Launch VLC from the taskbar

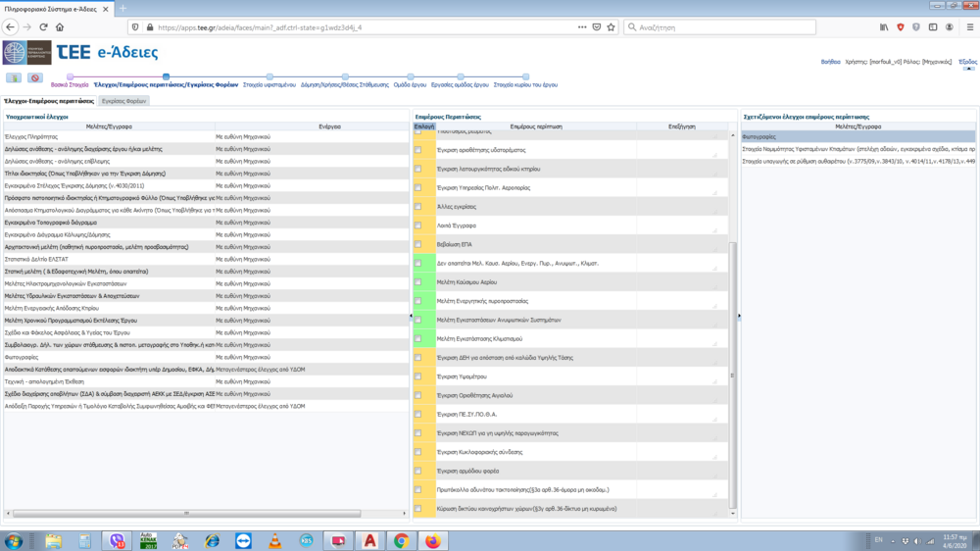(274, 540)
